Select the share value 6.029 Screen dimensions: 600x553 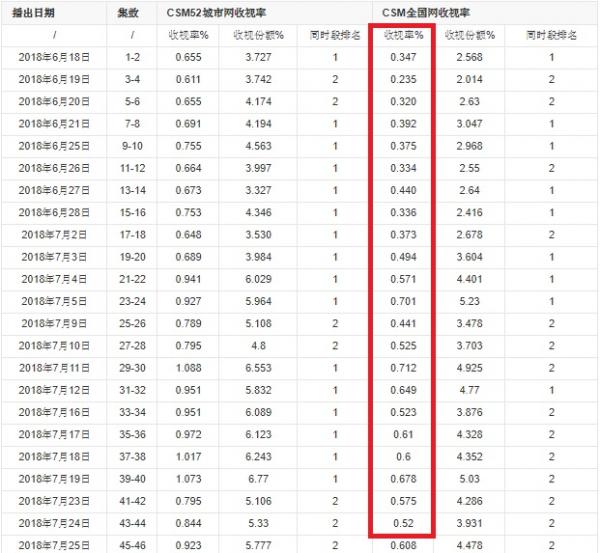coord(259,279)
